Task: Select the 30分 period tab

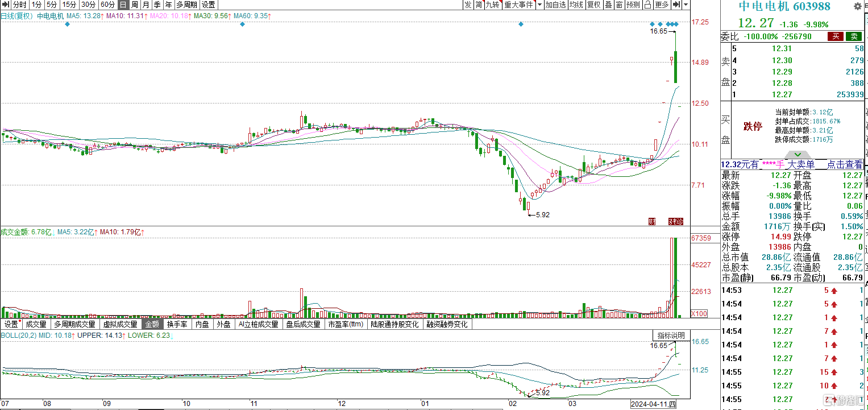Action: (88, 5)
